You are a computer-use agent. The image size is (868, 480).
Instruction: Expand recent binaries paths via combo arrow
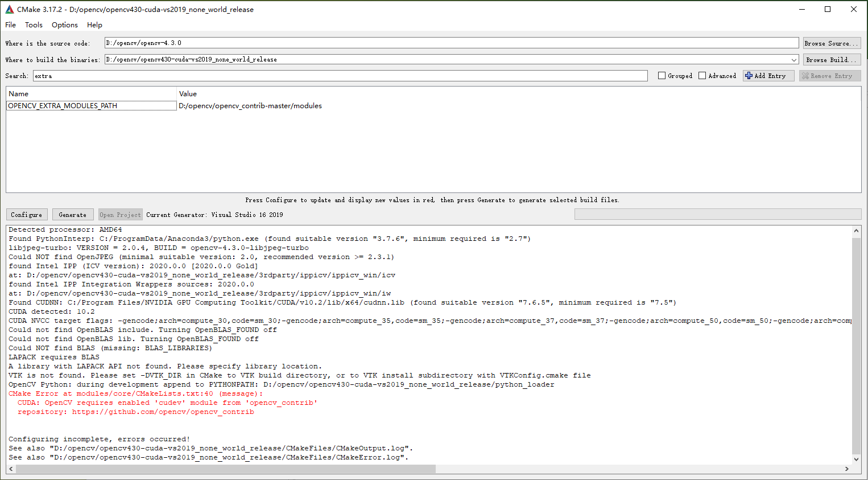[x=795, y=59]
